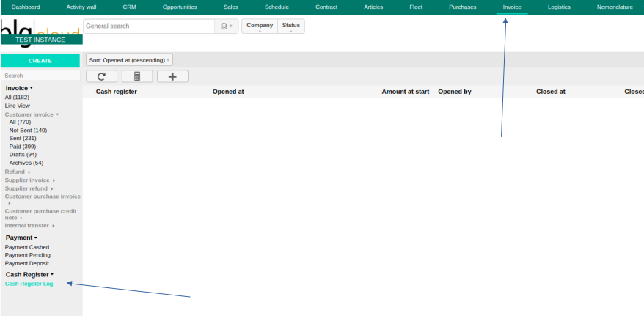Screen dimensions: 644x316
Task: Open the Opportunities menu
Action: click(x=180, y=7)
